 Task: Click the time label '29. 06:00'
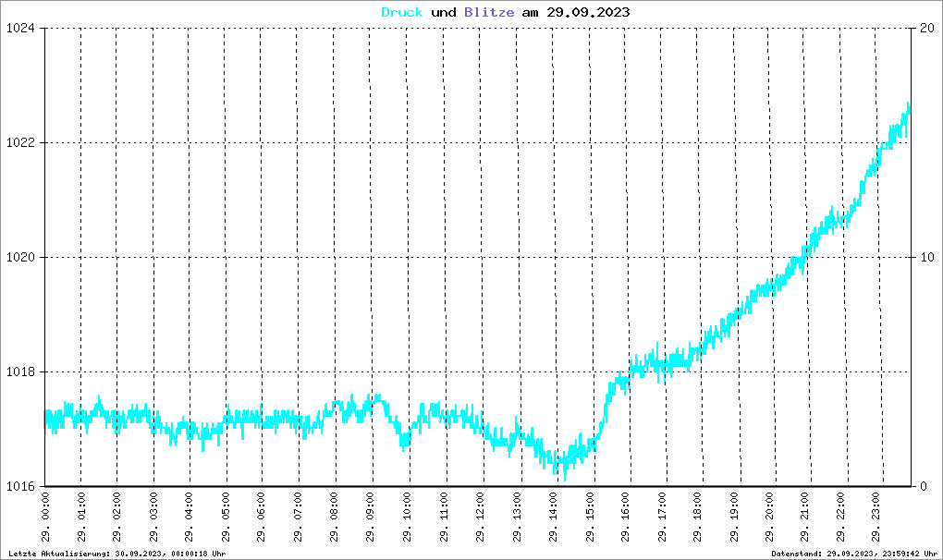point(262,517)
